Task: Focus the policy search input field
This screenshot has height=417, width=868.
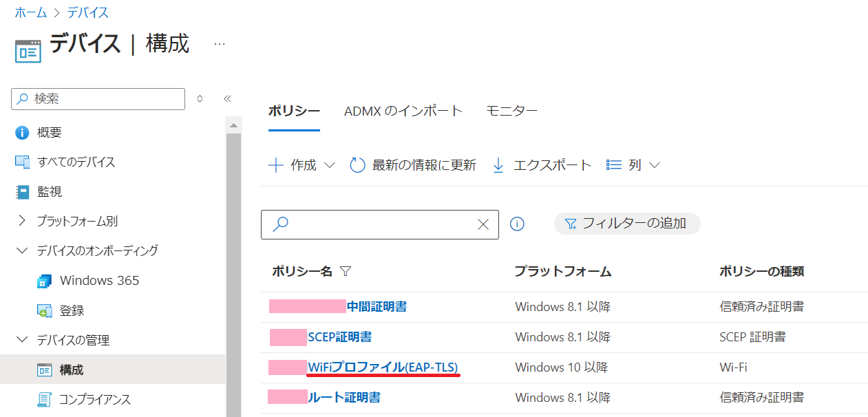Action: coord(380,224)
